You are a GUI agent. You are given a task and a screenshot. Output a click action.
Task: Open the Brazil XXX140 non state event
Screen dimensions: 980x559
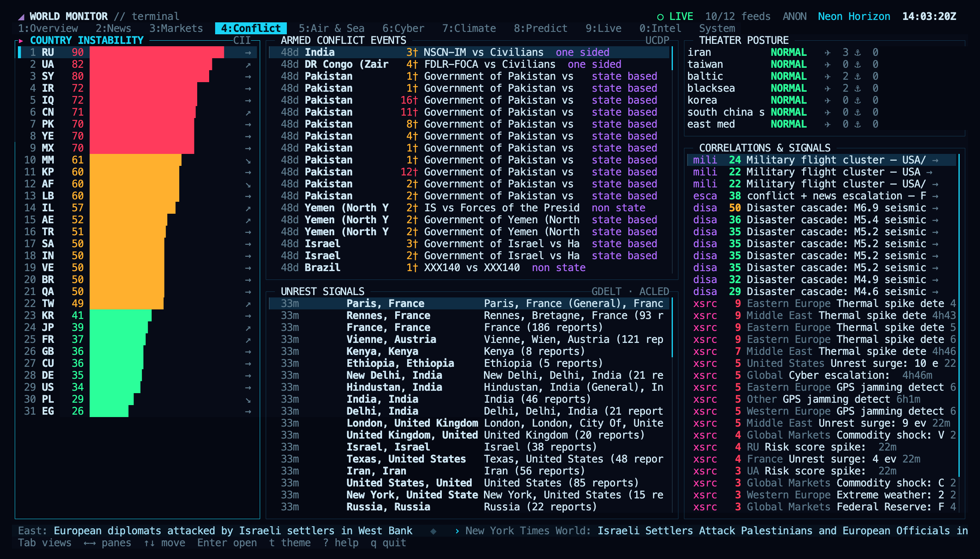coord(469,268)
